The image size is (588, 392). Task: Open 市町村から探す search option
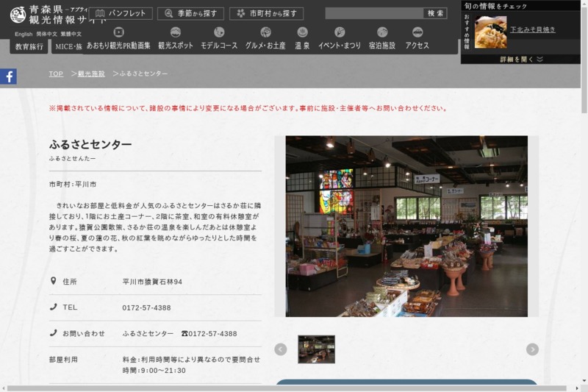coord(266,13)
